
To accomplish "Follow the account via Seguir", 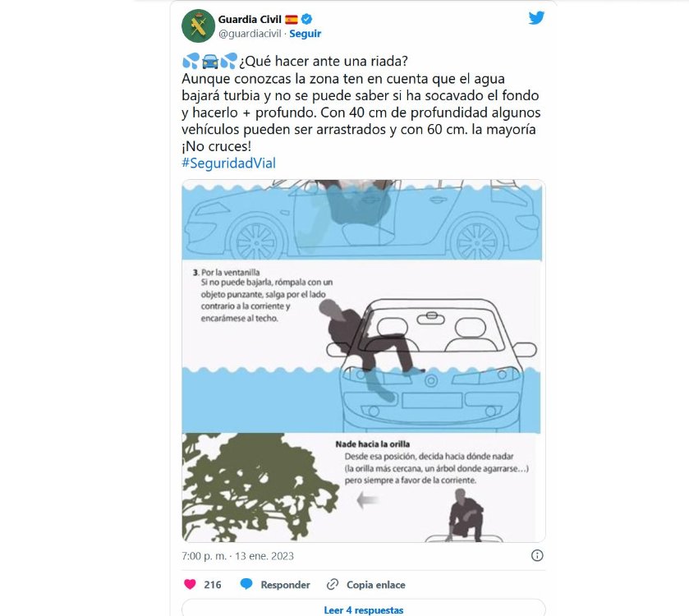I will 305,34.
